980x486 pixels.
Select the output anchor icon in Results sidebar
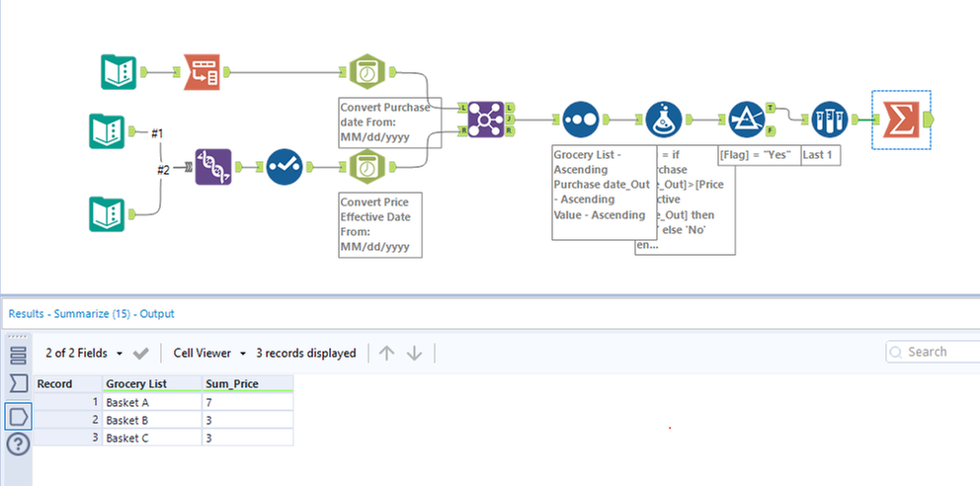tap(18, 416)
